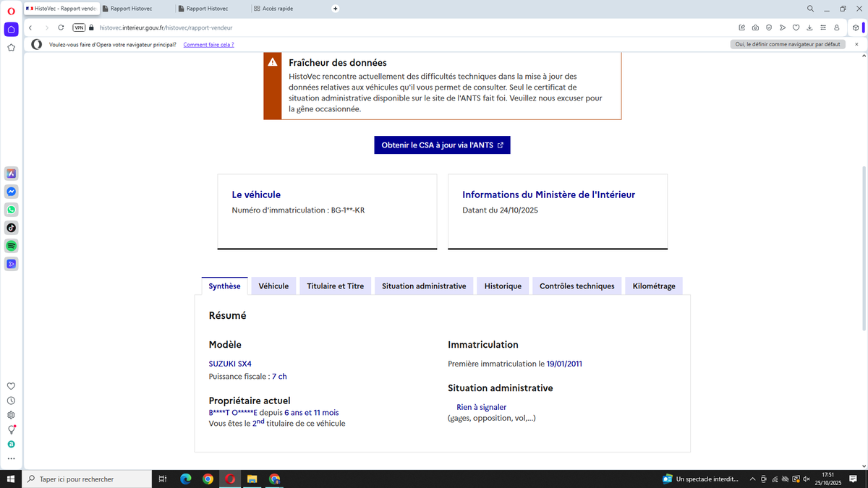Take a snapshot with the camera icon
Viewport: 868px width, 488px height.
(x=755, y=27)
